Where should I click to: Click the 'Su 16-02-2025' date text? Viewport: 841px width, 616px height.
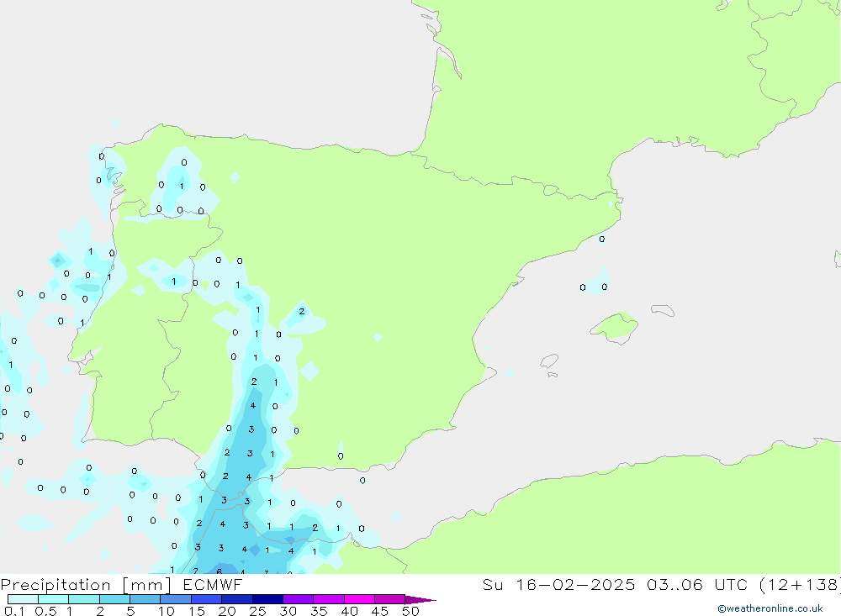[558, 584]
